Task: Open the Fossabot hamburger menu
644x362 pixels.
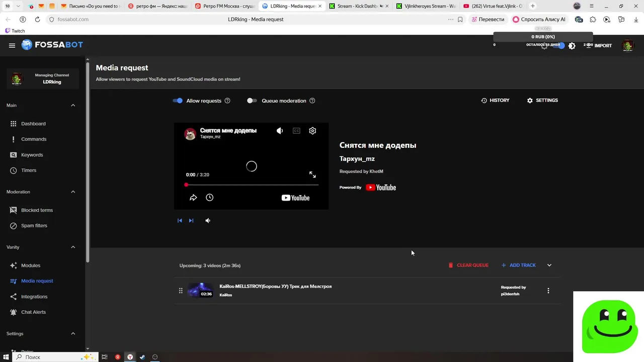Action: click(12, 45)
